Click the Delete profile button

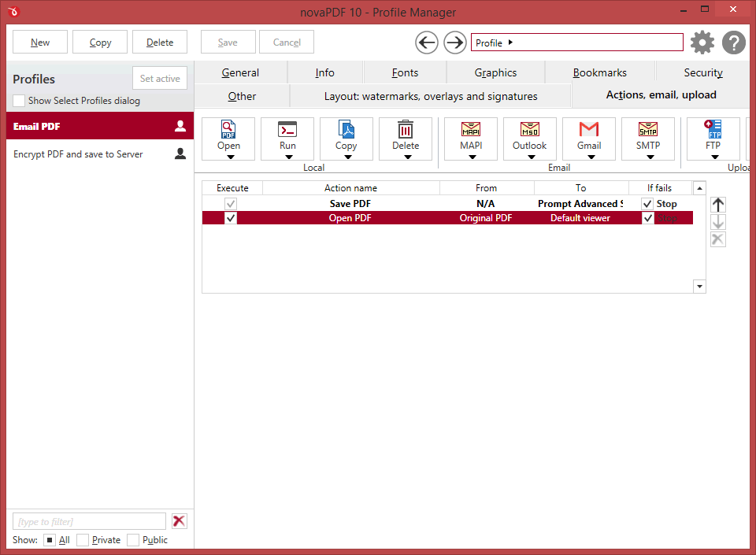160,43
